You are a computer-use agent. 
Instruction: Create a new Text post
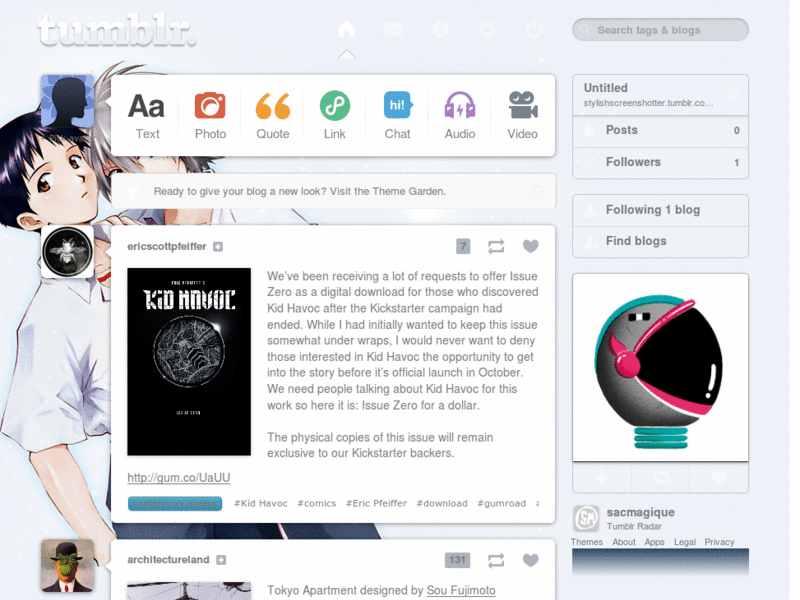pyautogui.click(x=147, y=115)
